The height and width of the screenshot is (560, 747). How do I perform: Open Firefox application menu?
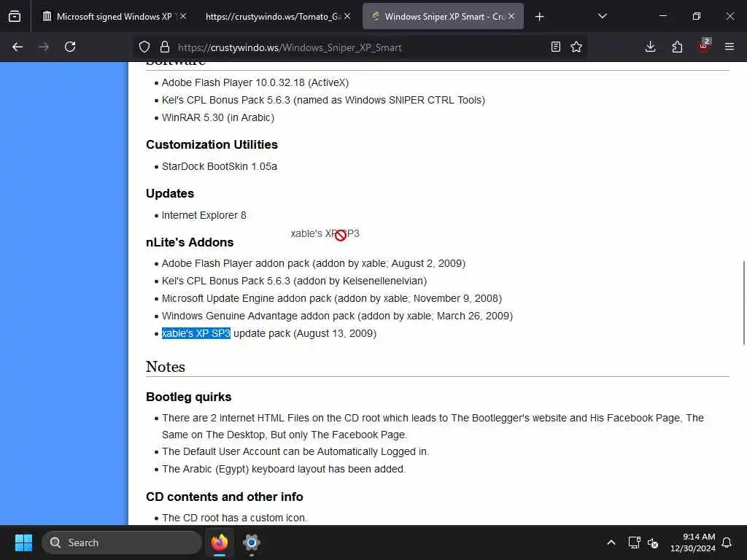pos(729,47)
